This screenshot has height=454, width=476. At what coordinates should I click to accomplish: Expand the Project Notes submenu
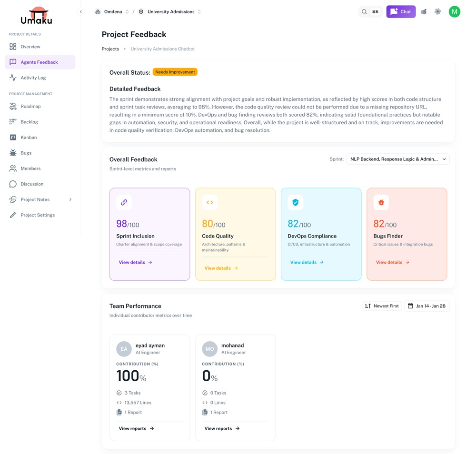point(70,200)
